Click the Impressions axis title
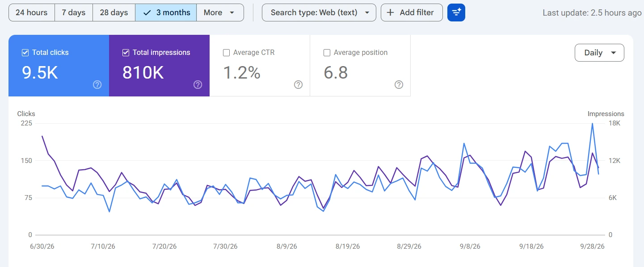The image size is (644, 267). (606, 114)
